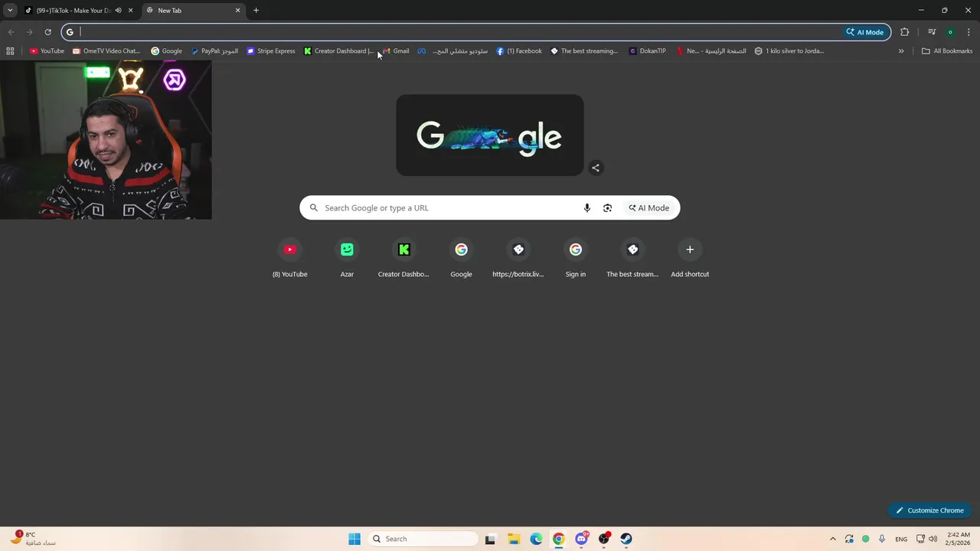Open the media controls icon in toolbar
The image size is (980, 551).
[932, 32]
